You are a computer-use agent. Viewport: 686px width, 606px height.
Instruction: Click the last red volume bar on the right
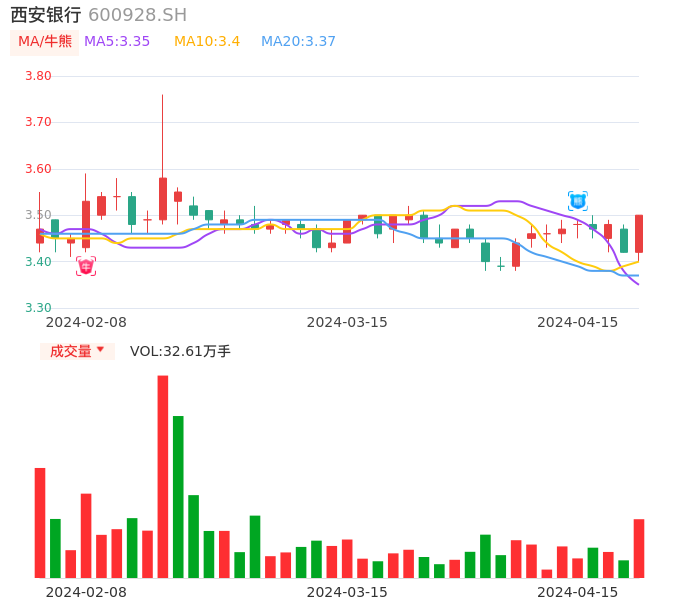coord(639,549)
